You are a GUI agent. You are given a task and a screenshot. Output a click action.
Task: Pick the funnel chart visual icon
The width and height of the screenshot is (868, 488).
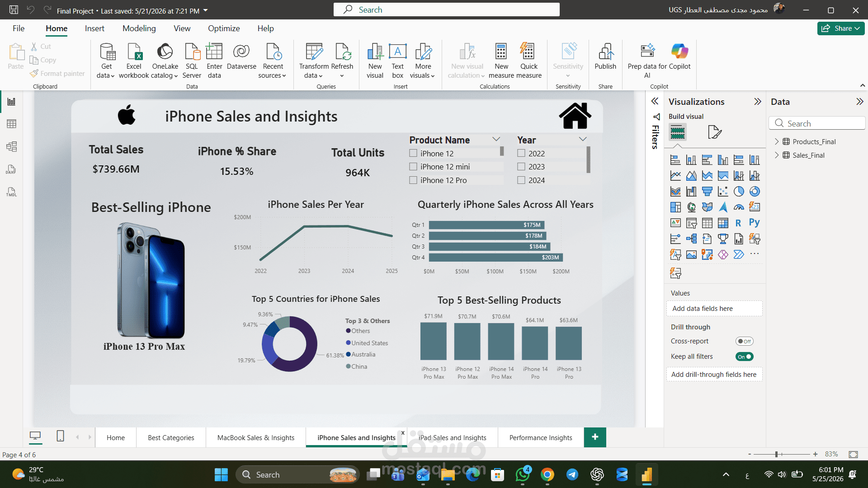707,192
